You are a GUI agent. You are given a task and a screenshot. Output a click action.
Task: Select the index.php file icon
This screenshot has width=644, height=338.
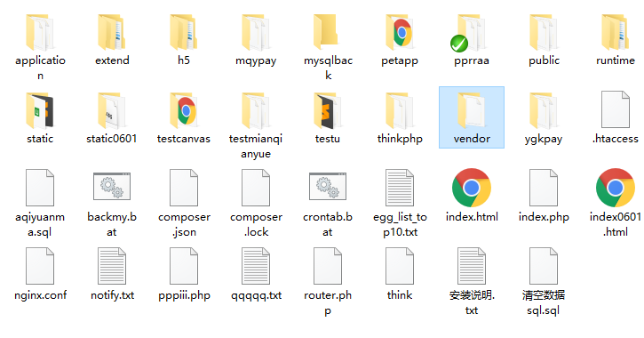pyautogui.click(x=543, y=188)
